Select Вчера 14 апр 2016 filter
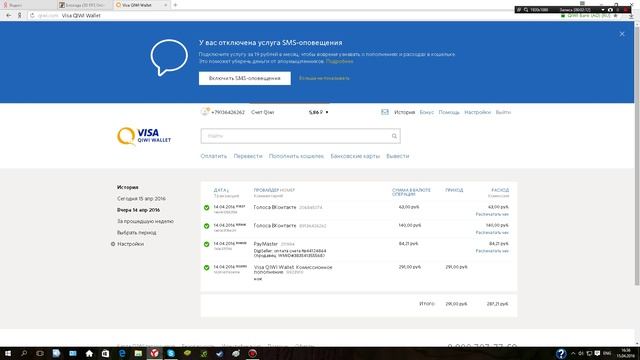This screenshot has height=360, width=640. tap(138, 210)
